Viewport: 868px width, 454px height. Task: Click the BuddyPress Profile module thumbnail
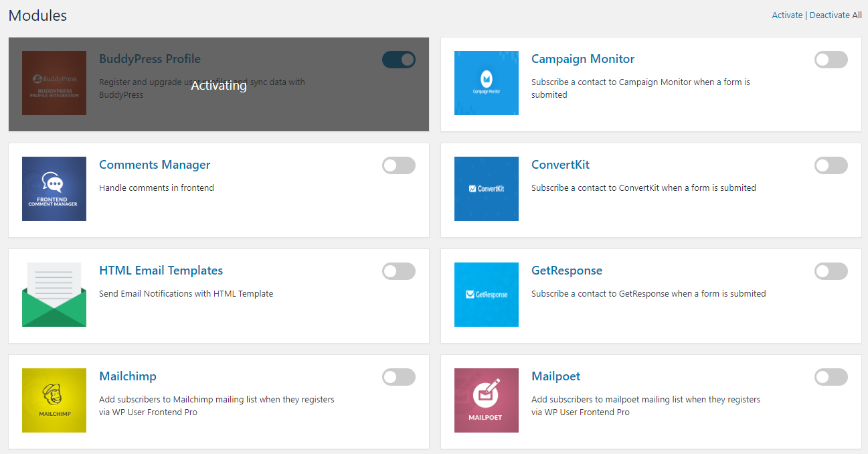click(x=54, y=83)
